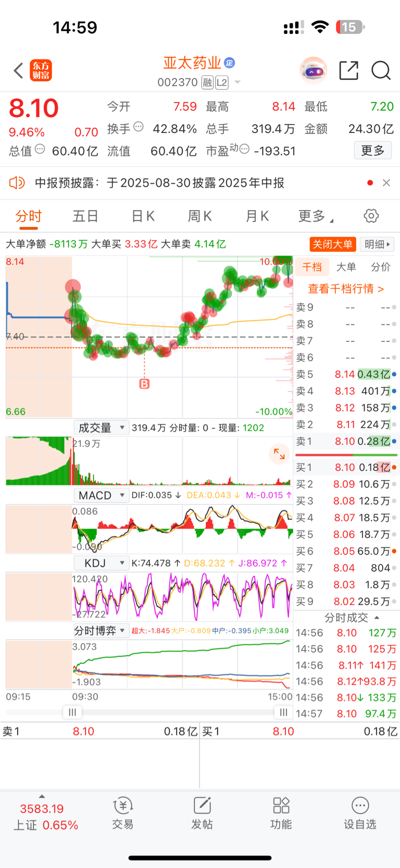Tap the Wi-Fi icon in status bar
The width and height of the screenshot is (400, 868).
[320, 27]
